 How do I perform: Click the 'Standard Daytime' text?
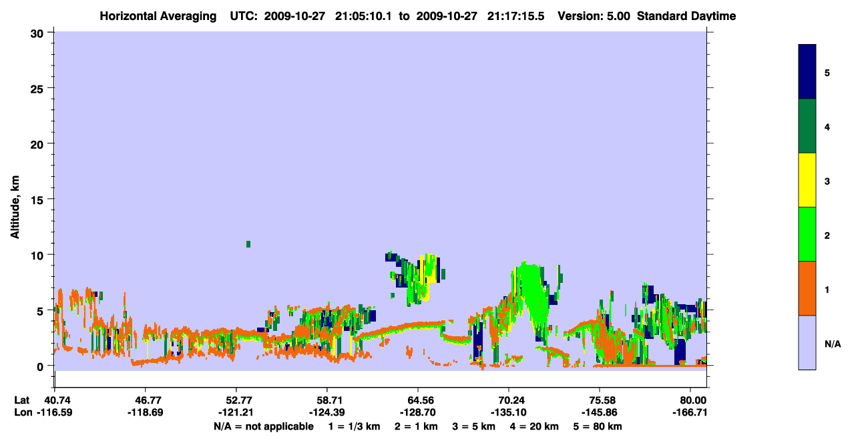coord(686,16)
